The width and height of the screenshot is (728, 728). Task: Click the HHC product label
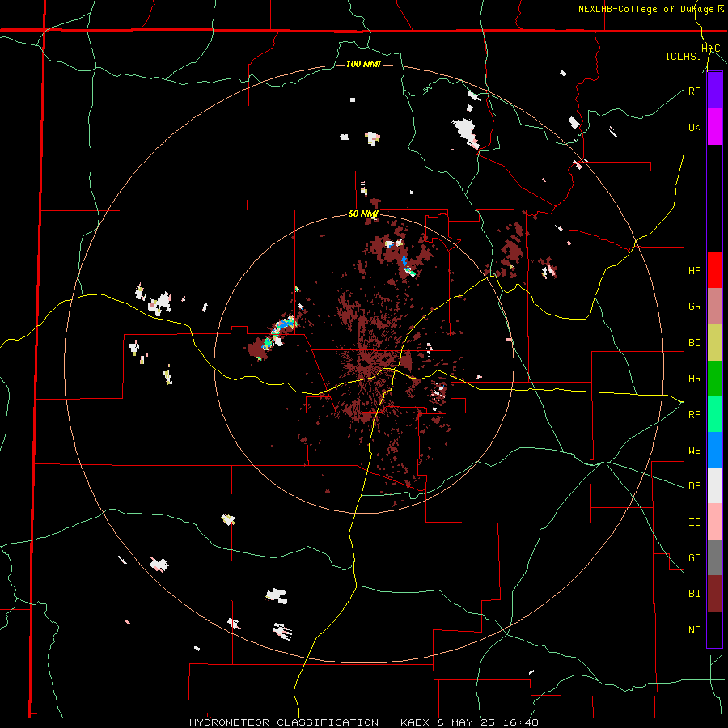pyautogui.click(x=711, y=49)
